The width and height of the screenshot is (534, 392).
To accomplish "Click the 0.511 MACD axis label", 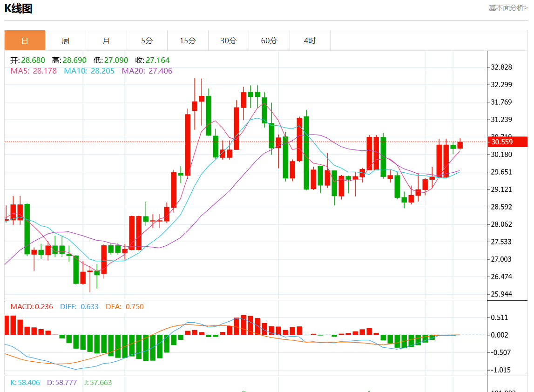I will click(x=499, y=318).
